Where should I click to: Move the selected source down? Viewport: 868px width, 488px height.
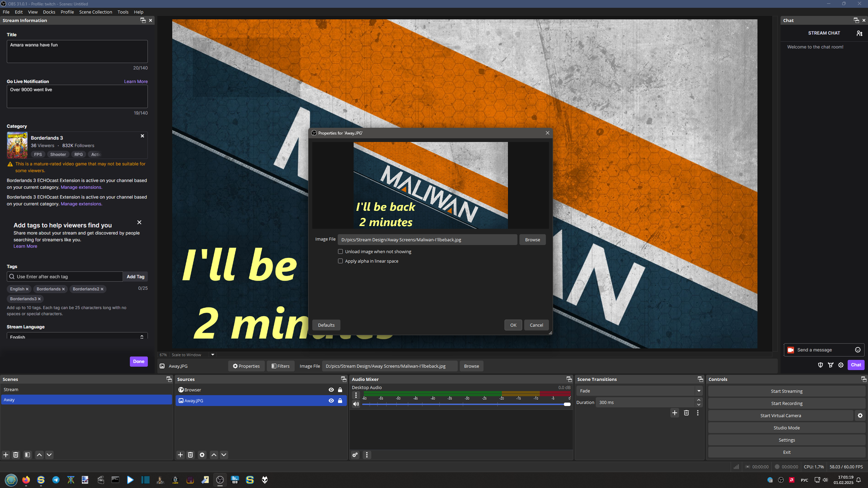tap(224, 455)
